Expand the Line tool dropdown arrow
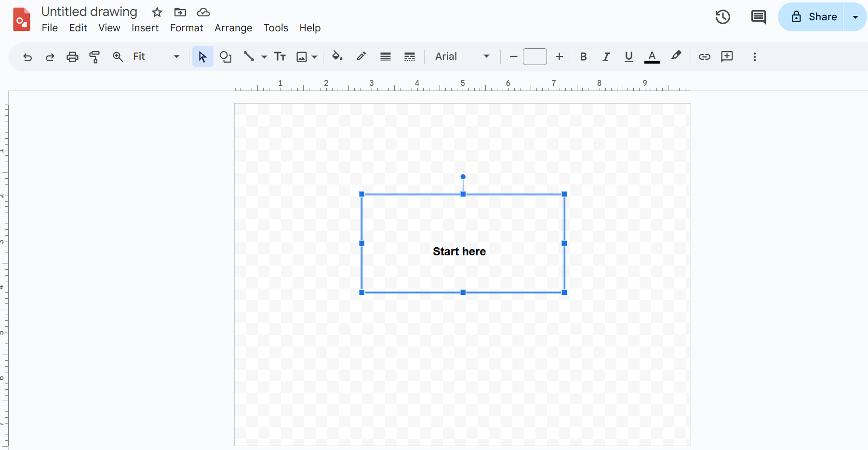868x450 pixels. tap(264, 57)
